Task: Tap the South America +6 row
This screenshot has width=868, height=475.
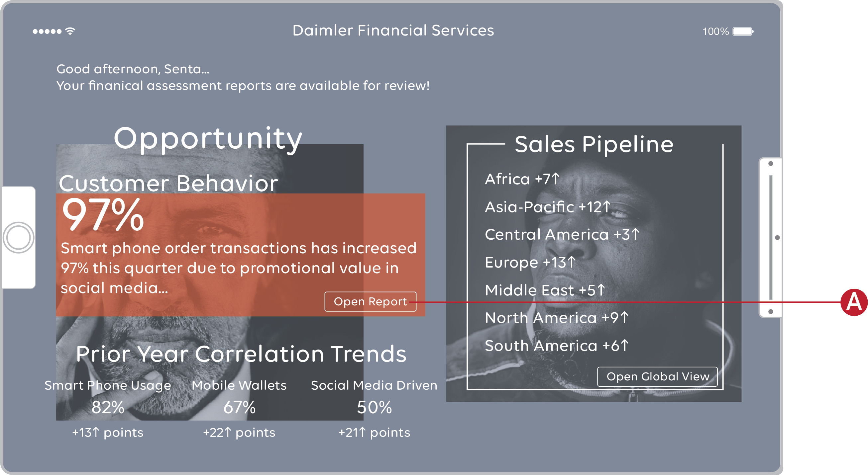Action: [556, 346]
